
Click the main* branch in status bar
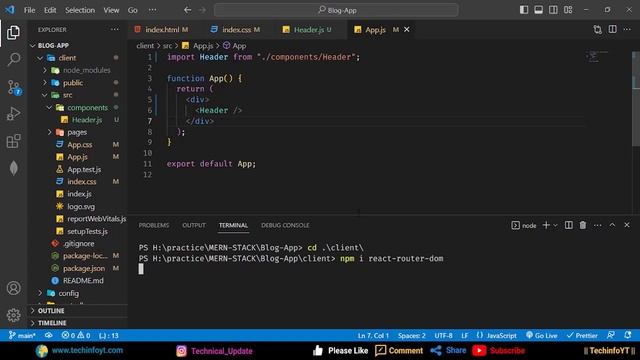pos(23,336)
